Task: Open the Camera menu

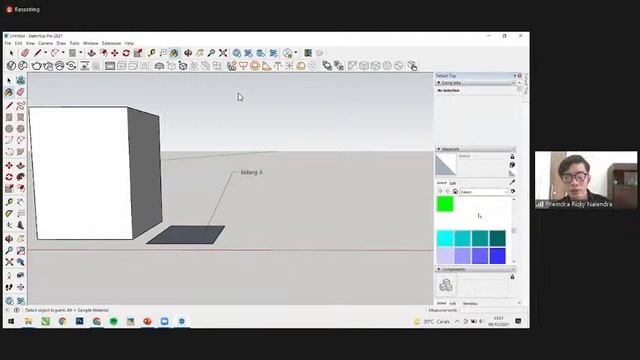Action: click(x=45, y=43)
